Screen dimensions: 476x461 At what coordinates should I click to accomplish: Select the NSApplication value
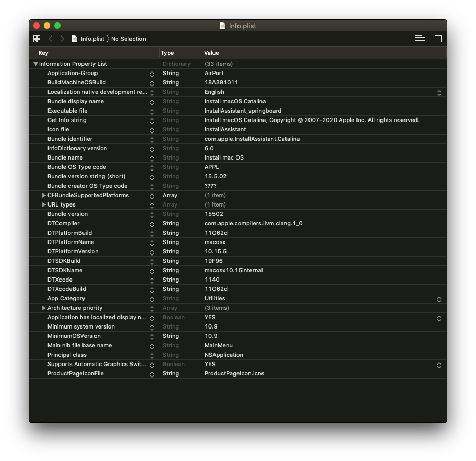(224, 355)
